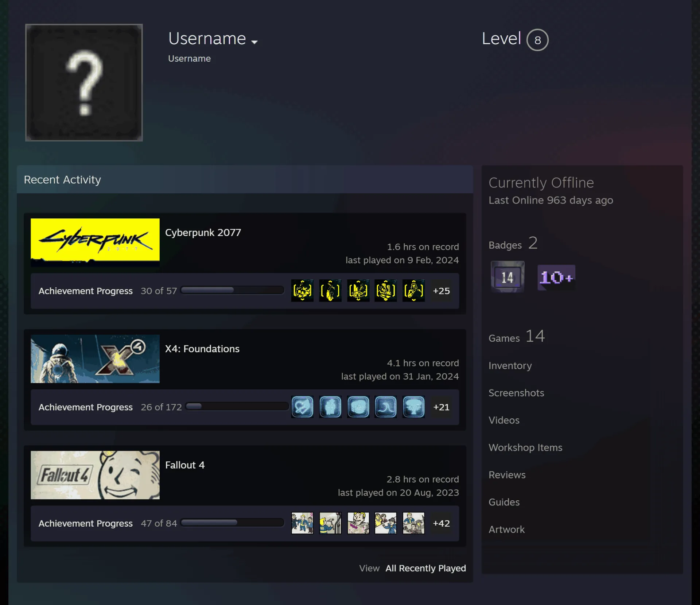This screenshot has height=605, width=700.
Task: Open the Username dropdown arrow
Action: 254,42
